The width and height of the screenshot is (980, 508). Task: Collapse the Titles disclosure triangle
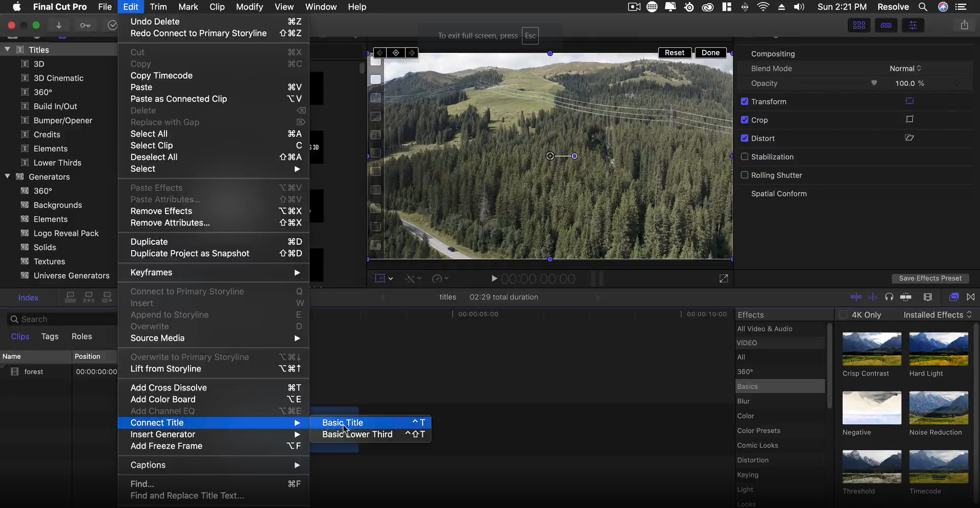click(x=7, y=50)
